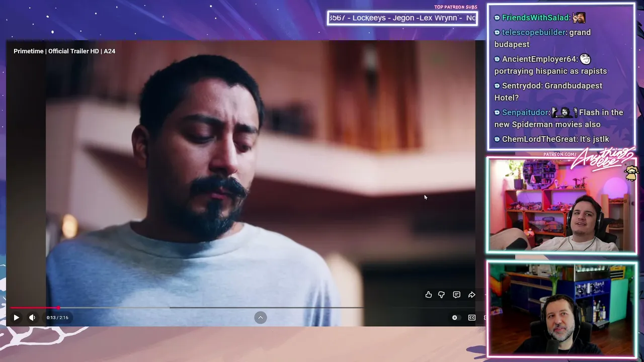
Task: Click the 'PATREON.COM/' text above the webcam
Action: click(560, 154)
